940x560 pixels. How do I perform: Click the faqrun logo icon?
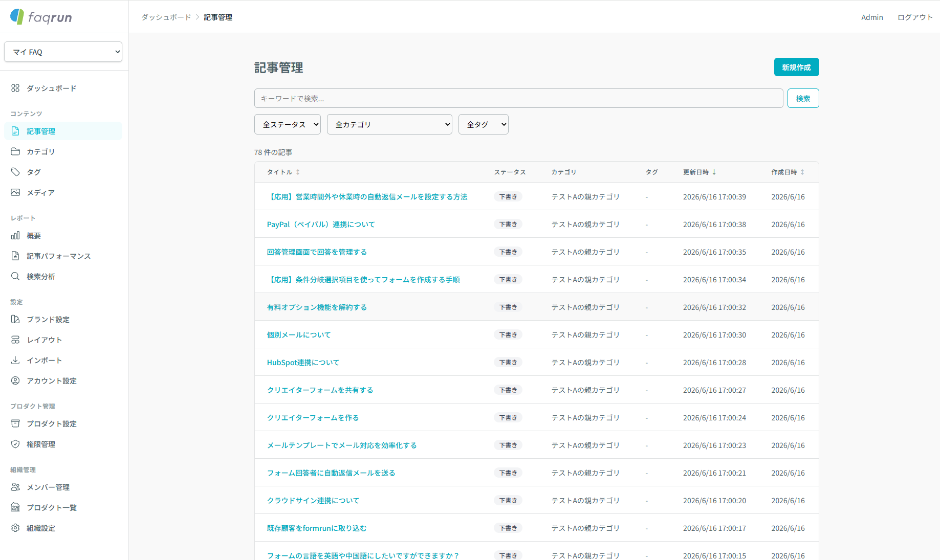pyautogui.click(x=17, y=16)
